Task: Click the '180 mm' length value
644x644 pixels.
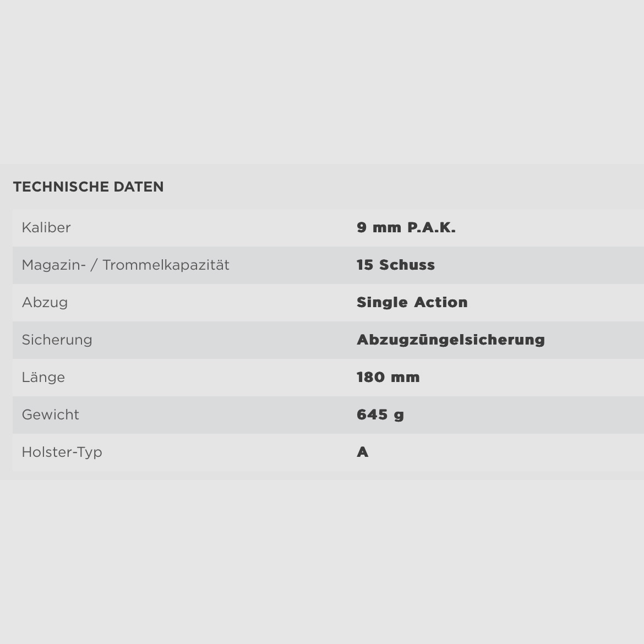Action: tap(388, 378)
